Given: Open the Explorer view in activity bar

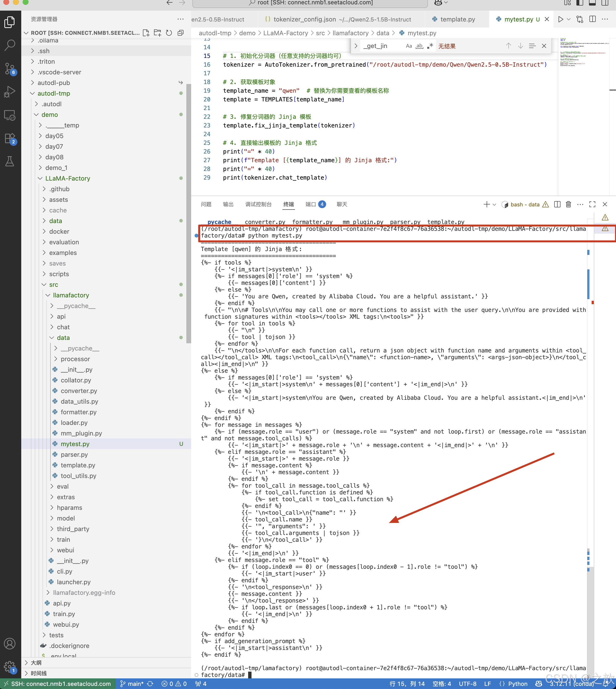Looking at the screenshot, I should point(10,22).
